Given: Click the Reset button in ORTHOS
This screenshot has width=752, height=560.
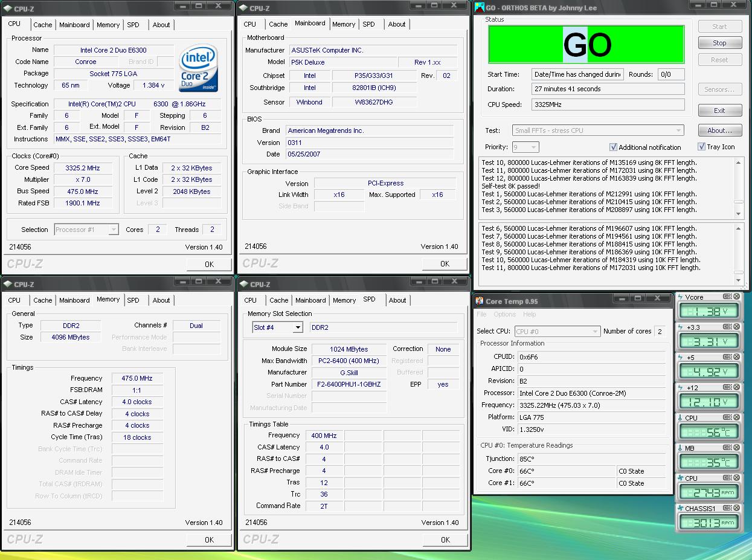Looking at the screenshot, I should [x=719, y=60].
